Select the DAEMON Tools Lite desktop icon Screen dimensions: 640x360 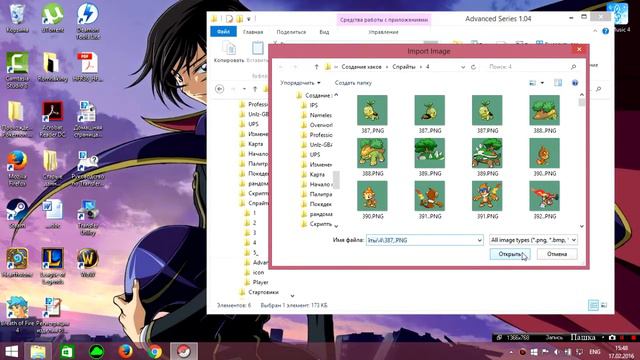click(x=88, y=21)
